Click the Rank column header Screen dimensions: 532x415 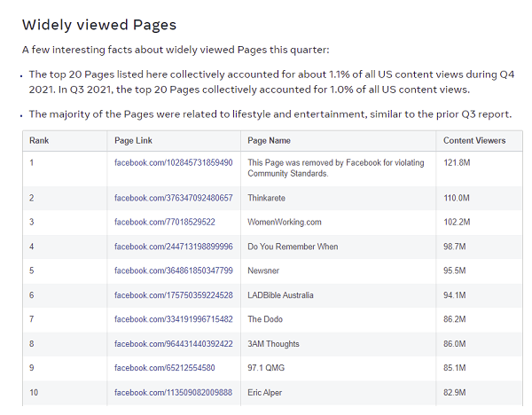click(39, 140)
